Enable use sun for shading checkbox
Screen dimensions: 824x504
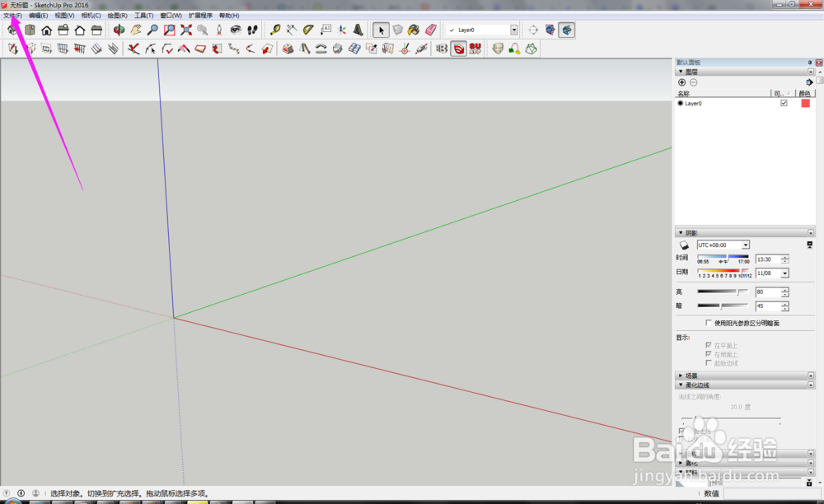709,322
